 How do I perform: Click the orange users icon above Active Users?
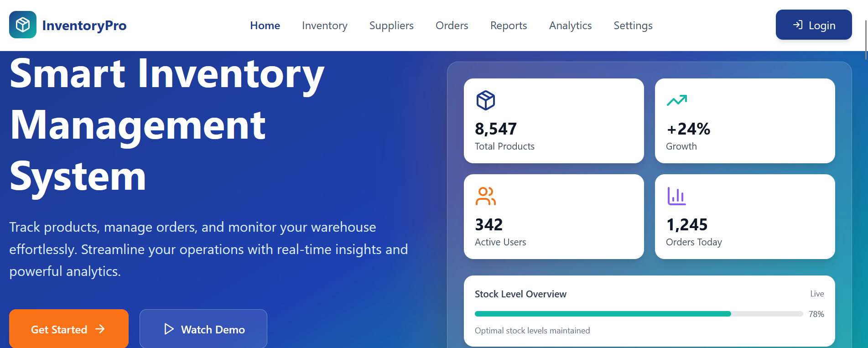[x=486, y=196]
